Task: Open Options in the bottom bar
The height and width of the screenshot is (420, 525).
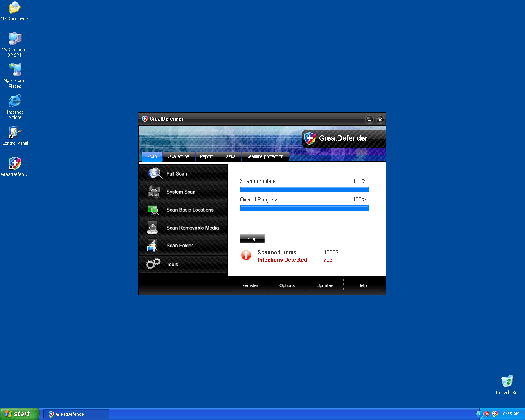Action: [x=287, y=285]
